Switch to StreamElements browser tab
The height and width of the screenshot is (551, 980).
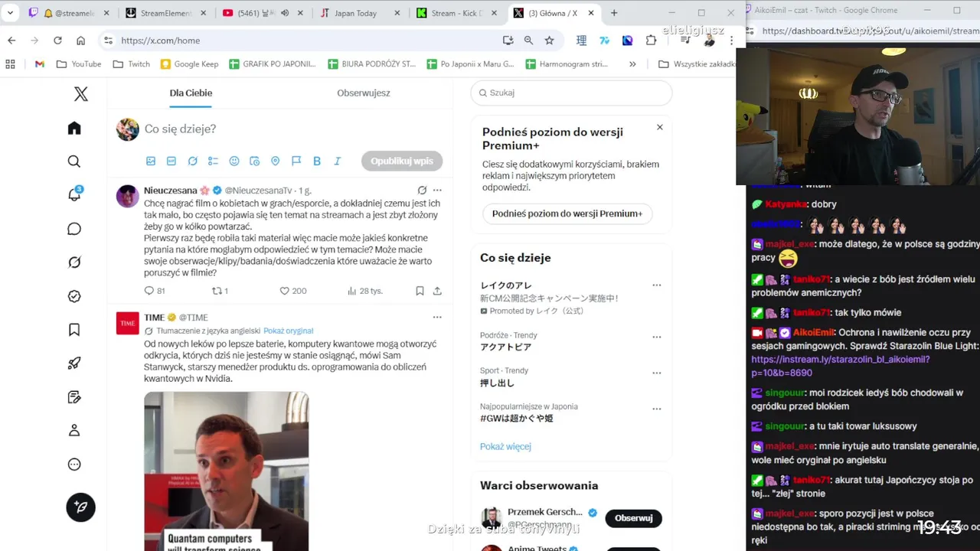point(165,13)
